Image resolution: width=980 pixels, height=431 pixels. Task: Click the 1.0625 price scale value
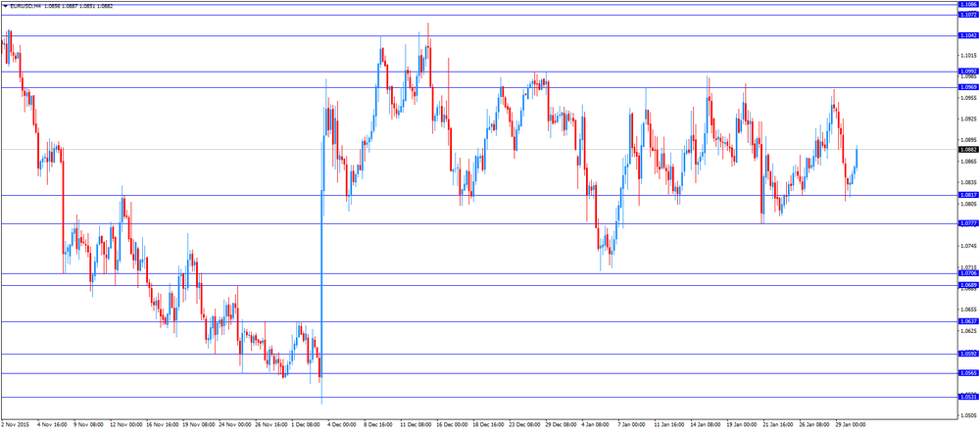tap(969, 330)
